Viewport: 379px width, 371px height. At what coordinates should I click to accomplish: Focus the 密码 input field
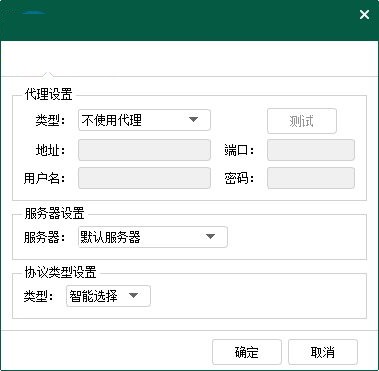point(311,178)
